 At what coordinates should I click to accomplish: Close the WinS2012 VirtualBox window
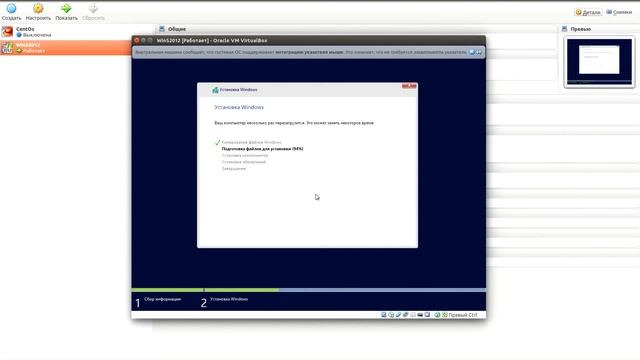tap(137, 40)
